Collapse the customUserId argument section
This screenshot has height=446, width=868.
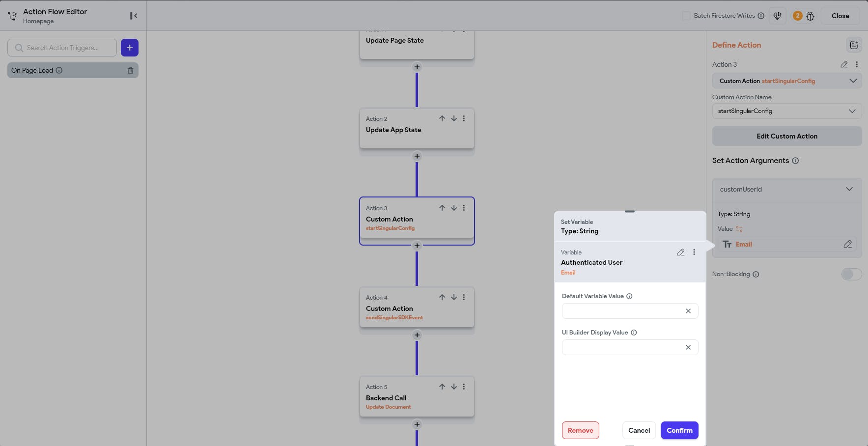coord(849,189)
